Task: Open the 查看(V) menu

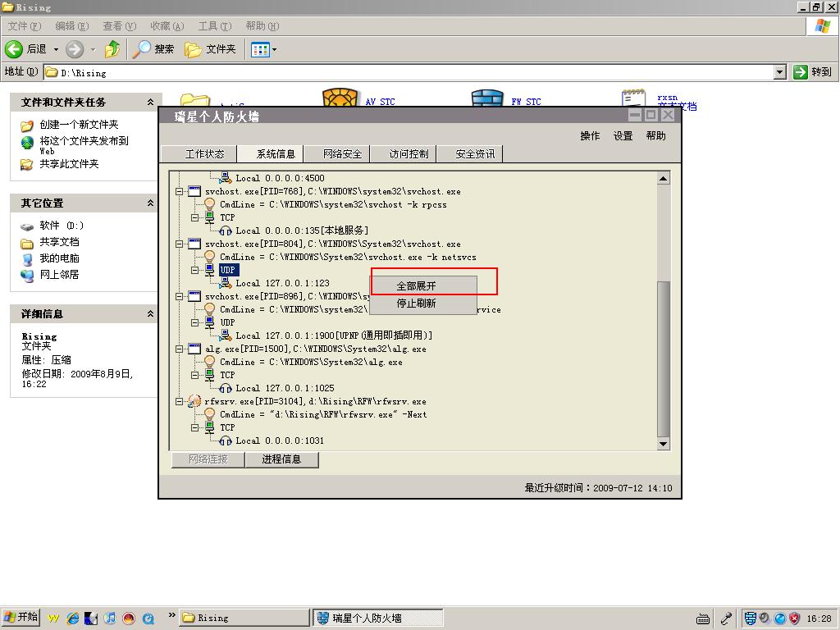Action: click(x=120, y=25)
